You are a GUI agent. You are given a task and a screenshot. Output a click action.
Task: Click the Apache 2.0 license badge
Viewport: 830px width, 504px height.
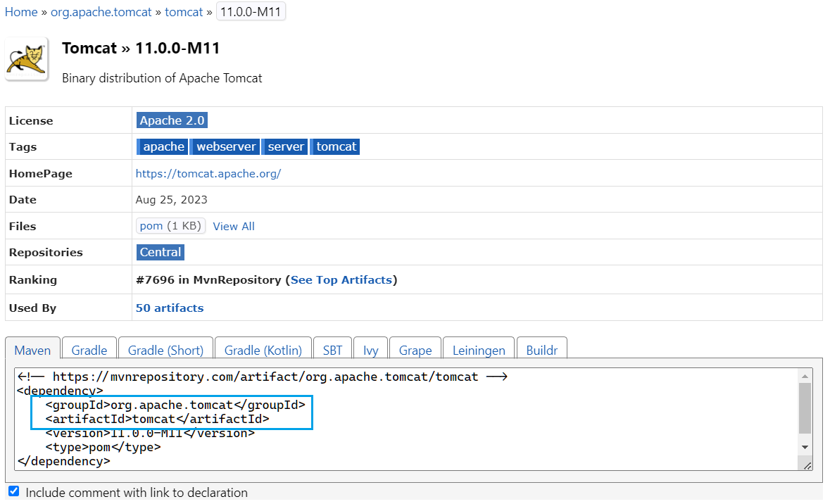(x=172, y=120)
